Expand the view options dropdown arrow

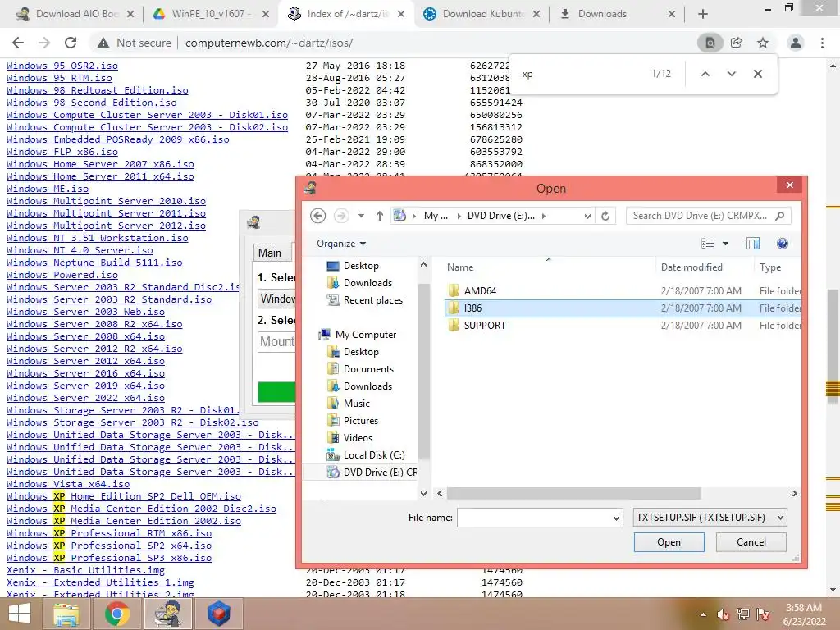(725, 244)
